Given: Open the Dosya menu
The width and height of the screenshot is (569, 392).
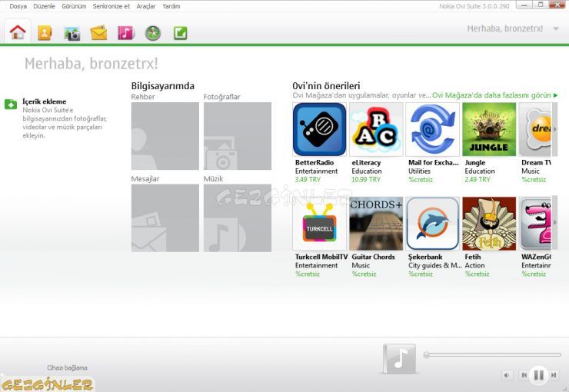Looking at the screenshot, I should click(x=18, y=6).
